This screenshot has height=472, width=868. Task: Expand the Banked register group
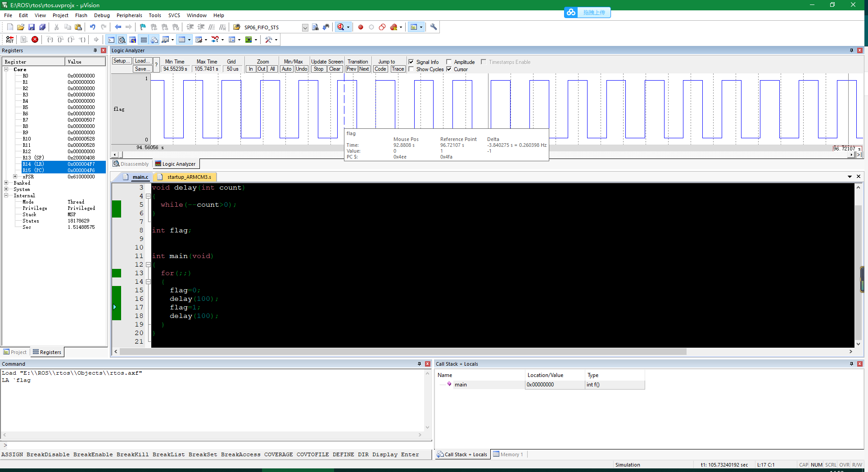click(6, 183)
